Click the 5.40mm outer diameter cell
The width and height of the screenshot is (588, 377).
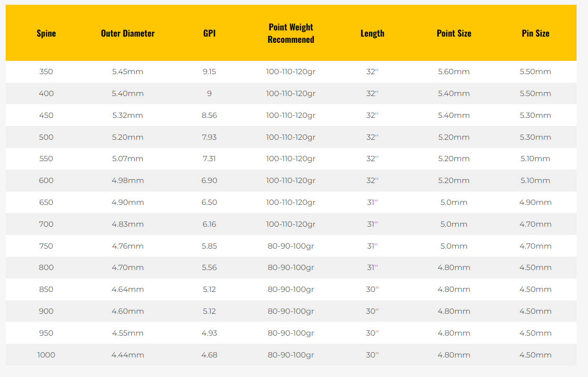pyautogui.click(x=127, y=94)
